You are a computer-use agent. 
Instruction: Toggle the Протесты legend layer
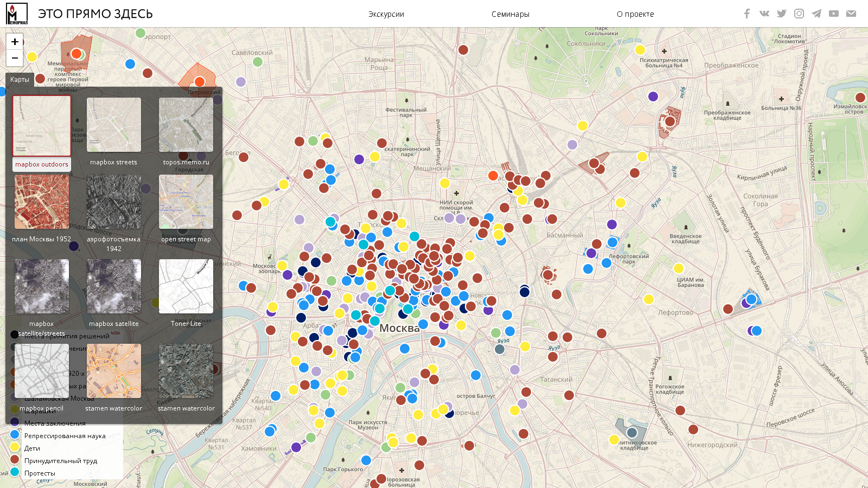pyautogui.click(x=40, y=473)
